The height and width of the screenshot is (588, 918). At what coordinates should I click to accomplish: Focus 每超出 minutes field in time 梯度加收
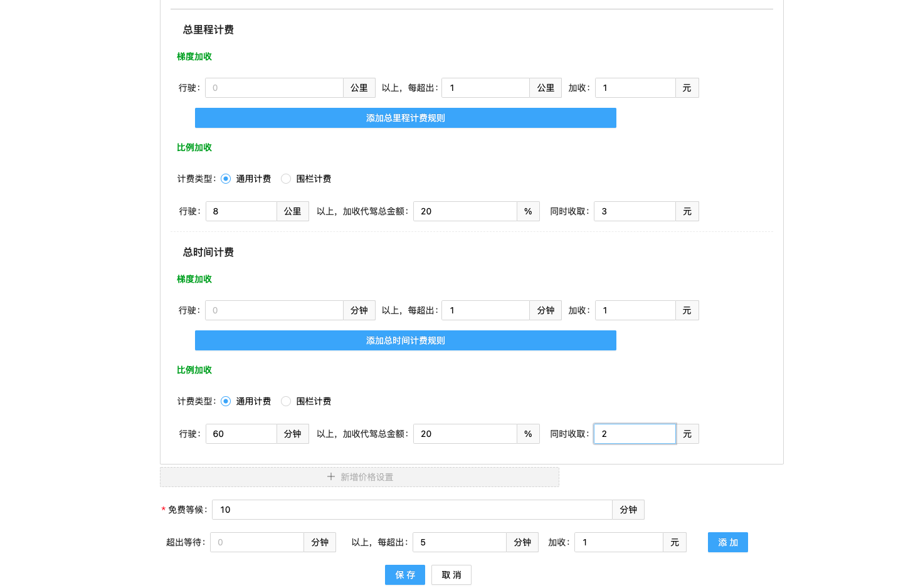coord(486,310)
